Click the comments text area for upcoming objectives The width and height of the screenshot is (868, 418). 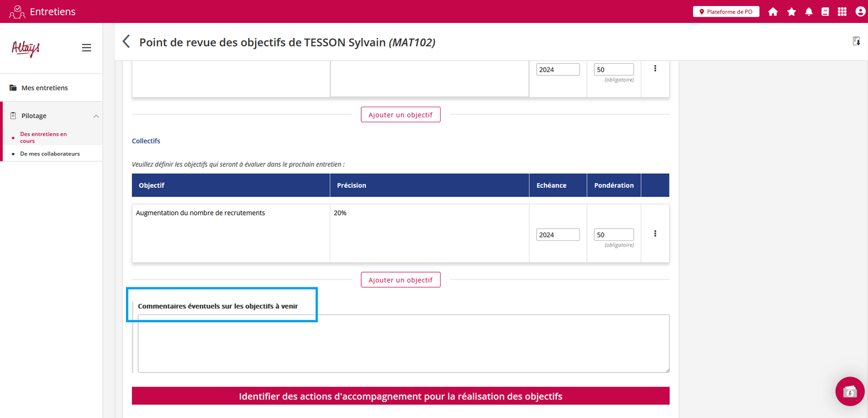(x=403, y=343)
